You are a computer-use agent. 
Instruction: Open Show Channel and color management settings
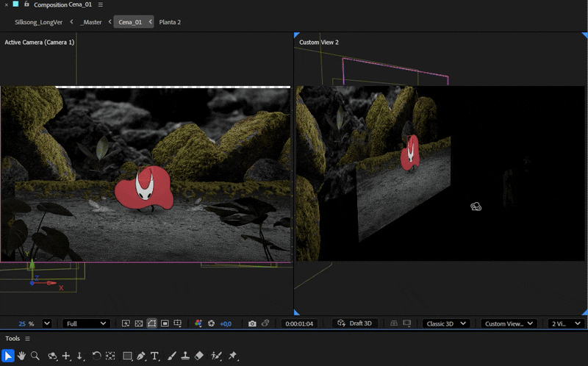(198, 323)
